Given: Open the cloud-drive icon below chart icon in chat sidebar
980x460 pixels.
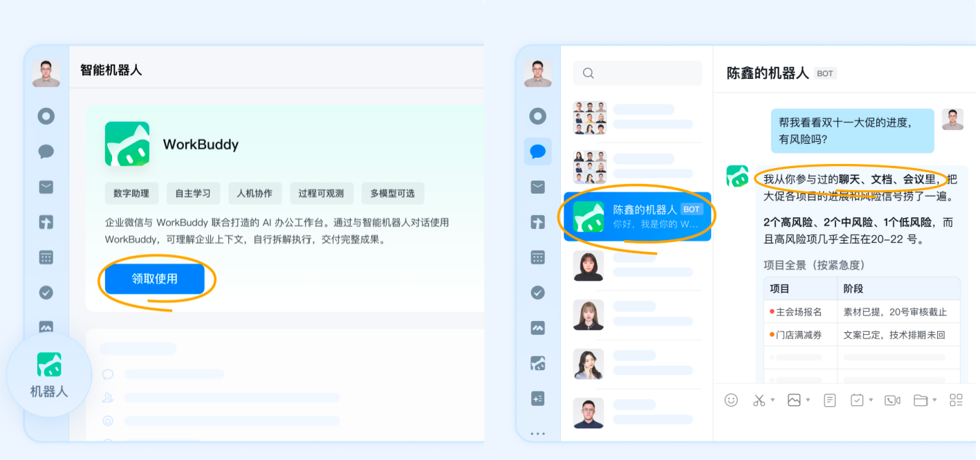Looking at the screenshot, I should coord(538,363).
